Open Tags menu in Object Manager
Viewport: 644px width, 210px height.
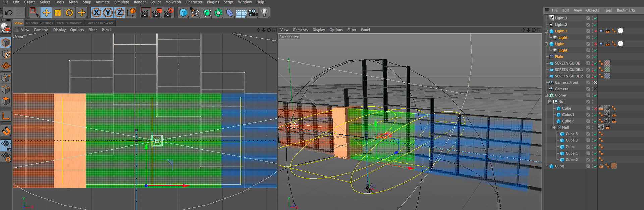(608, 10)
